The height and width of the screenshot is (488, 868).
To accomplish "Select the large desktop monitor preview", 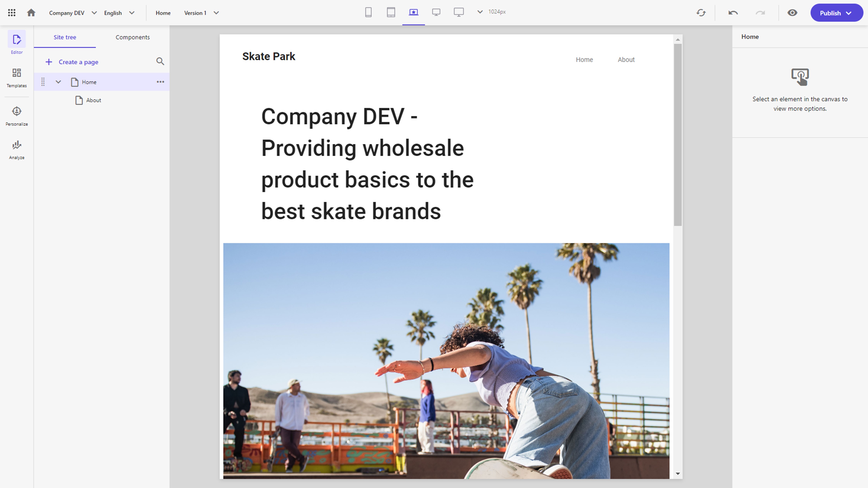I will tap(459, 12).
